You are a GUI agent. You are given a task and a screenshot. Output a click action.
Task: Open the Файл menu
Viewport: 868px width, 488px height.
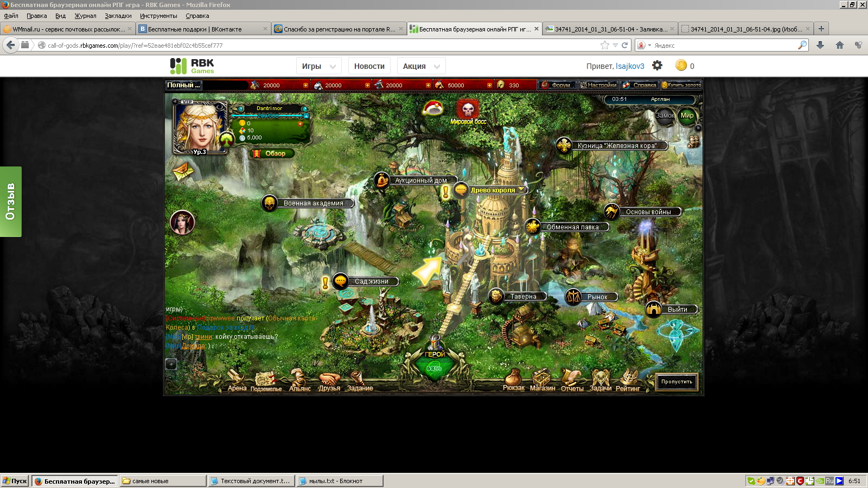11,16
